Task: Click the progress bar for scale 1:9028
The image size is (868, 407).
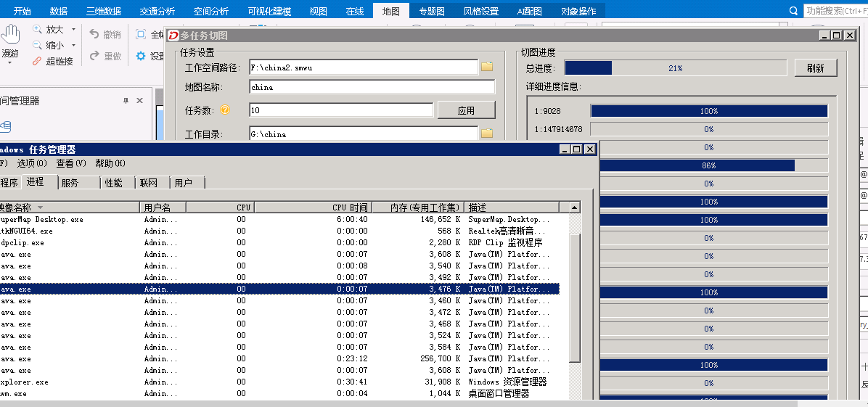Action: pos(709,111)
